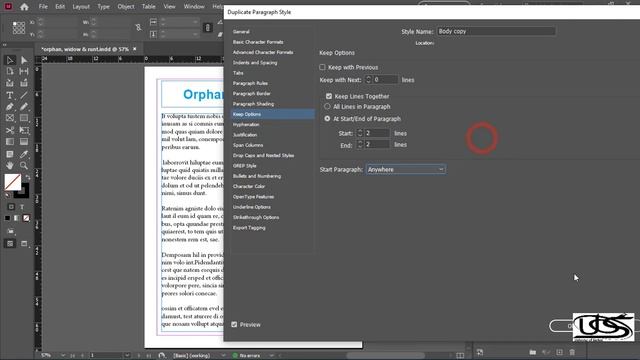Open the Layout menu
The image size is (640, 360).
tap(81, 7)
